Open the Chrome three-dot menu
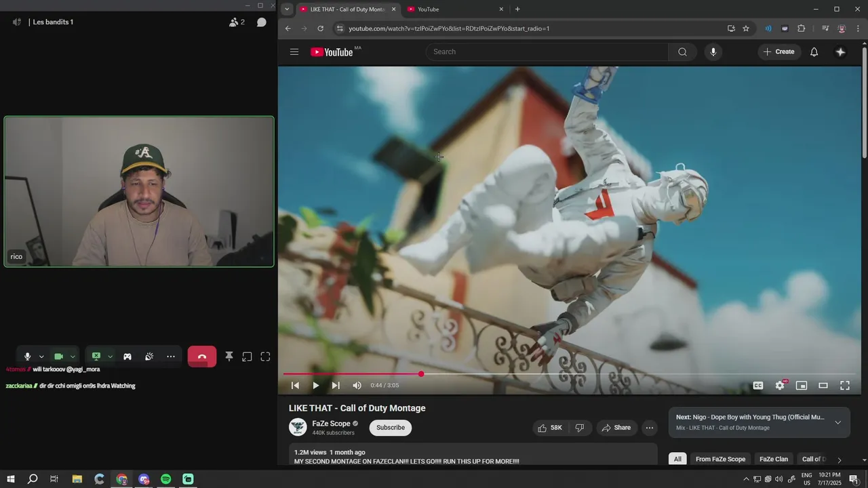868x488 pixels. click(858, 28)
